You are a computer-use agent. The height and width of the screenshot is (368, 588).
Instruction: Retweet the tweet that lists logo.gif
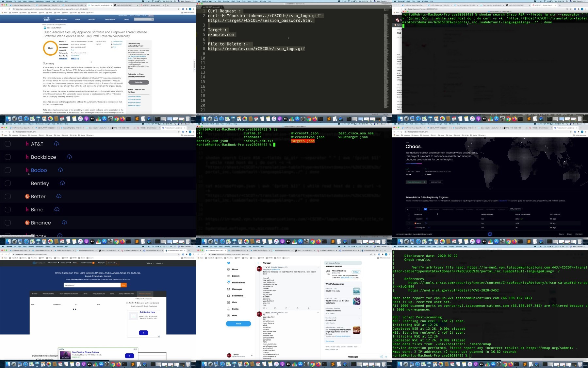[x=275, y=308]
